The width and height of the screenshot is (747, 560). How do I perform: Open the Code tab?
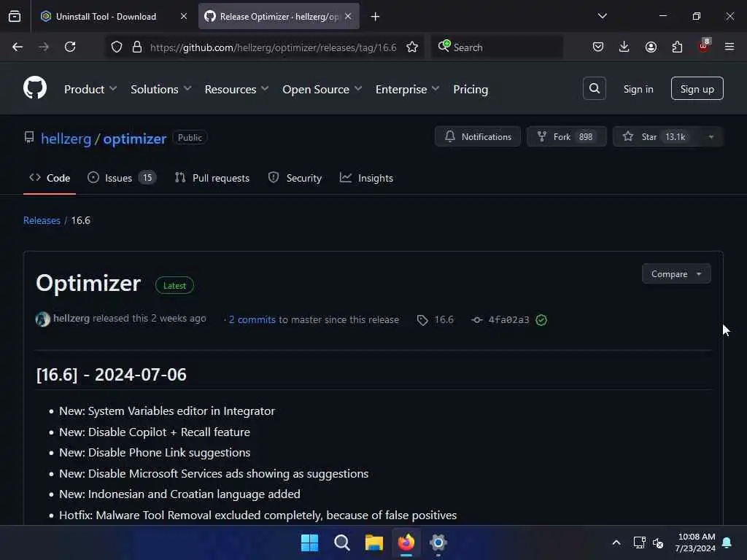(x=50, y=178)
